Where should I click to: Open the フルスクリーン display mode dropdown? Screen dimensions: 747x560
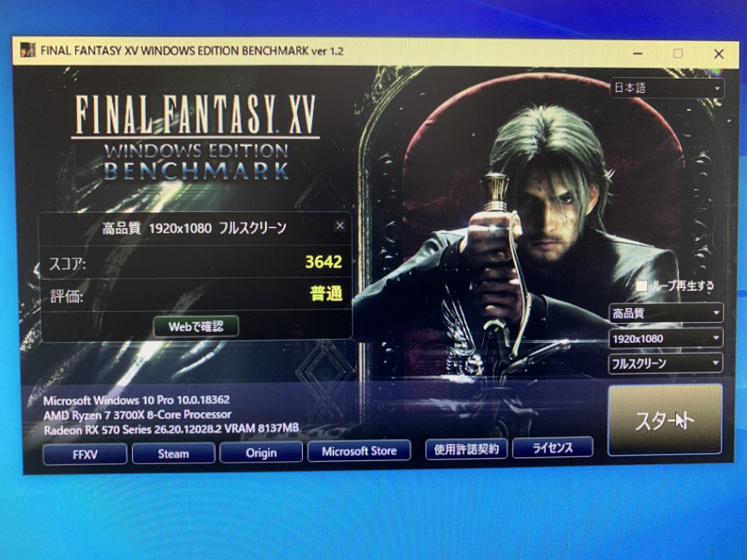point(665,363)
